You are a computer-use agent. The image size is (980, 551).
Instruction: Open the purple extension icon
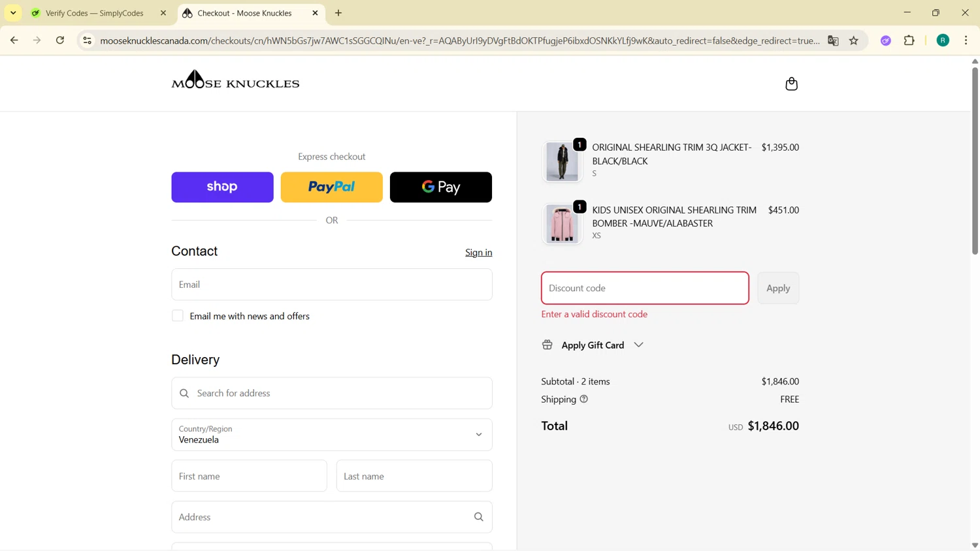[x=886, y=40]
